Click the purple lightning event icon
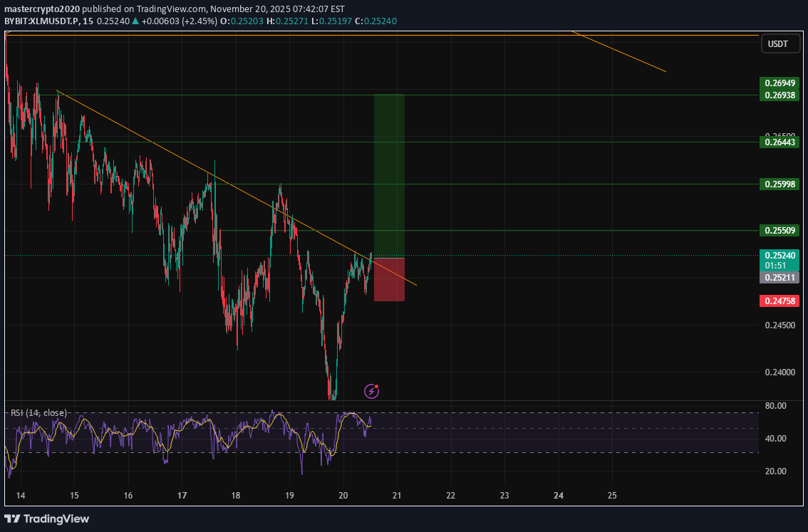 tap(371, 390)
